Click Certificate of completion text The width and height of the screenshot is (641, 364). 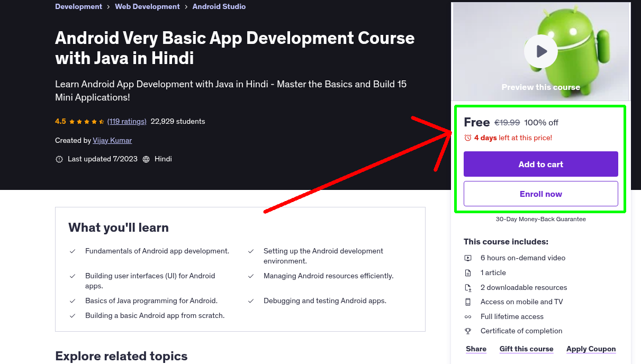tap(521, 331)
